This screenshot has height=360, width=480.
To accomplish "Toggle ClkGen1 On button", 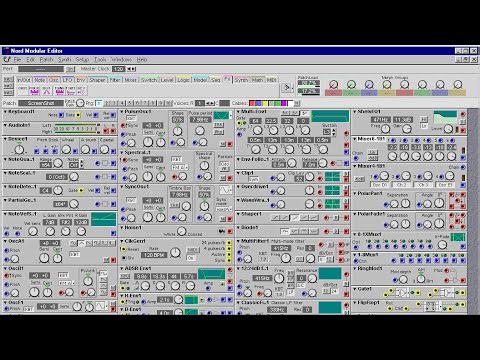I will (191, 258).
